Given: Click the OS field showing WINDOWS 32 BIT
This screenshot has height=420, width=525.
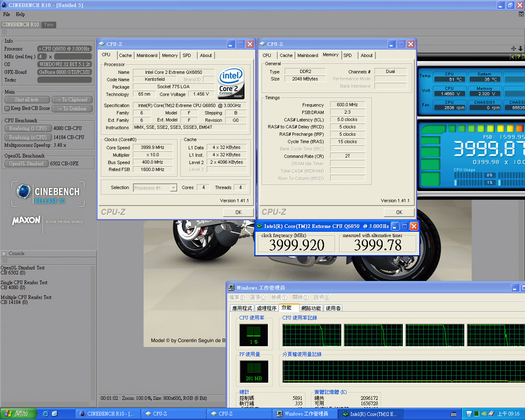Looking at the screenshot, I should pos(64,64).
